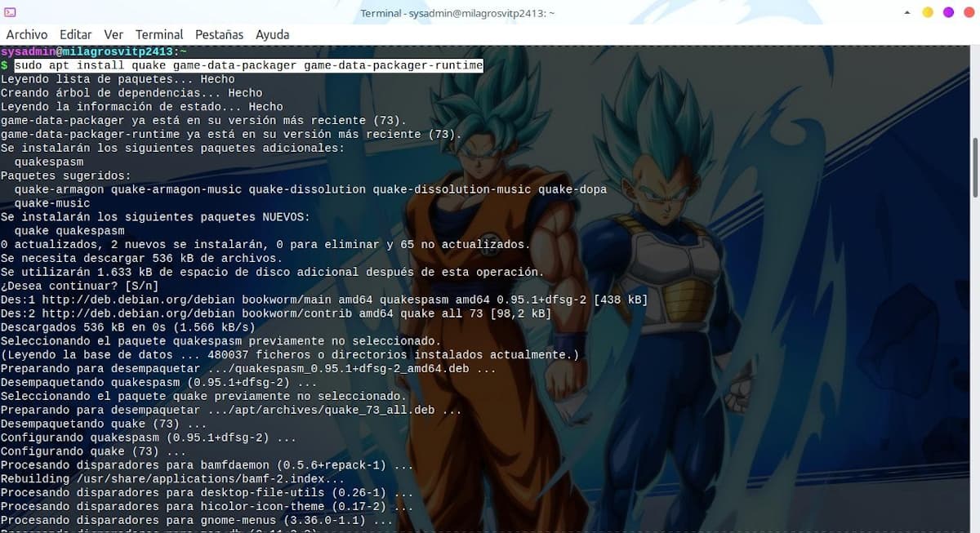Click 'Configurando quakespasm (0.95.1+dfsg-2) ...'
Viewport: 980px width, 533px height.
[149, 438]
